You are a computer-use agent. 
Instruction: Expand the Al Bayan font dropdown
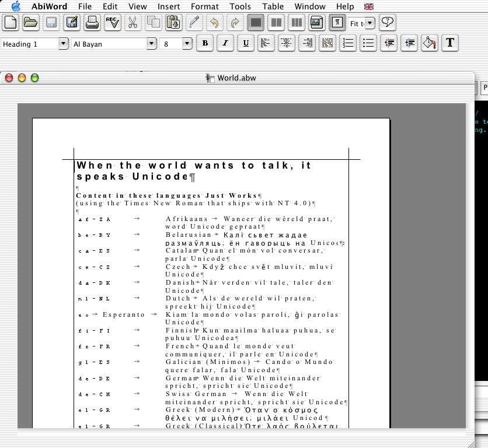[152, 44]
